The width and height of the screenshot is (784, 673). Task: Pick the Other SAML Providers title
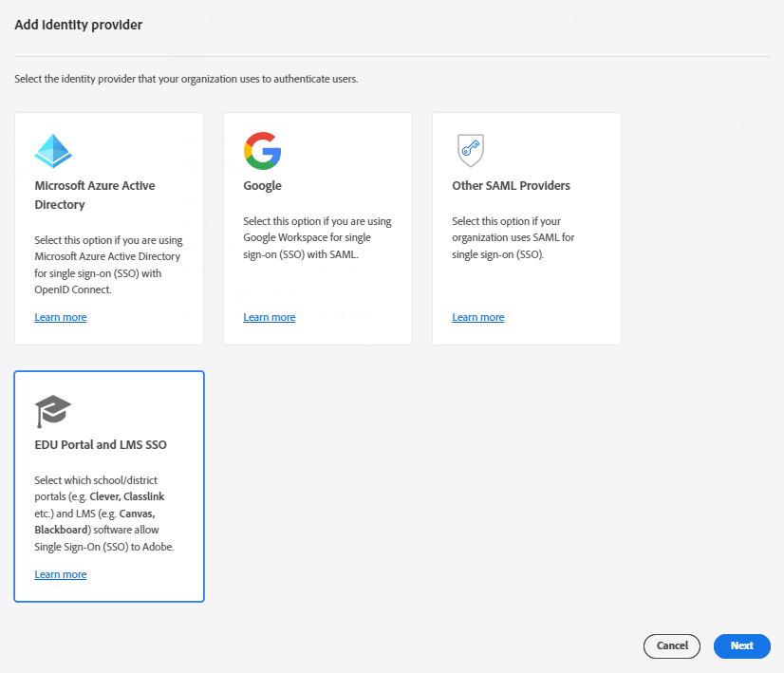(x=511, y=186)
